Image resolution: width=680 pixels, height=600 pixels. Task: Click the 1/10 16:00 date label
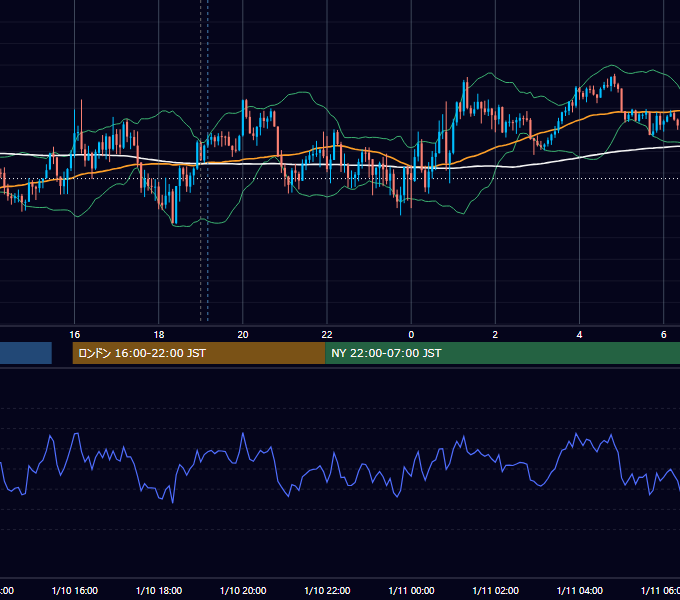75,590
